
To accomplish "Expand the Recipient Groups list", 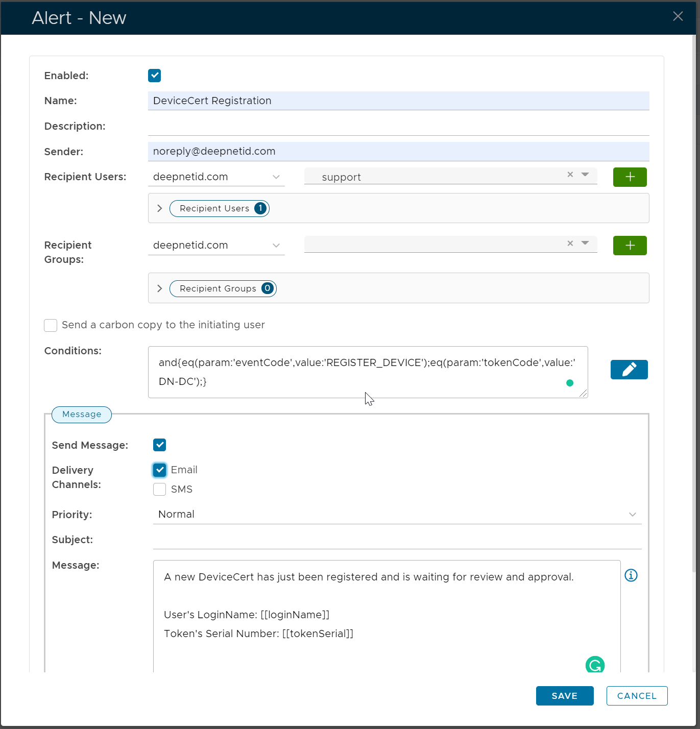I will click(x=160, y=288).
